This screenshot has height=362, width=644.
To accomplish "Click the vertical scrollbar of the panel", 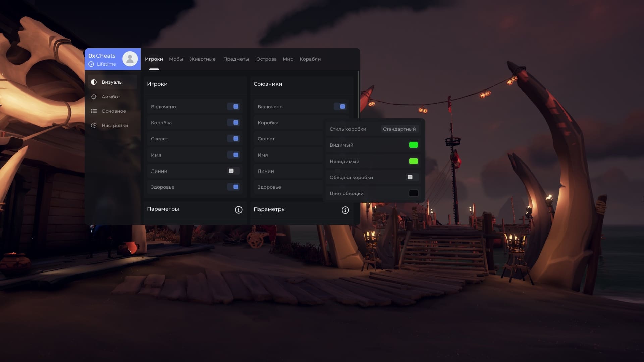I will 359,95.
